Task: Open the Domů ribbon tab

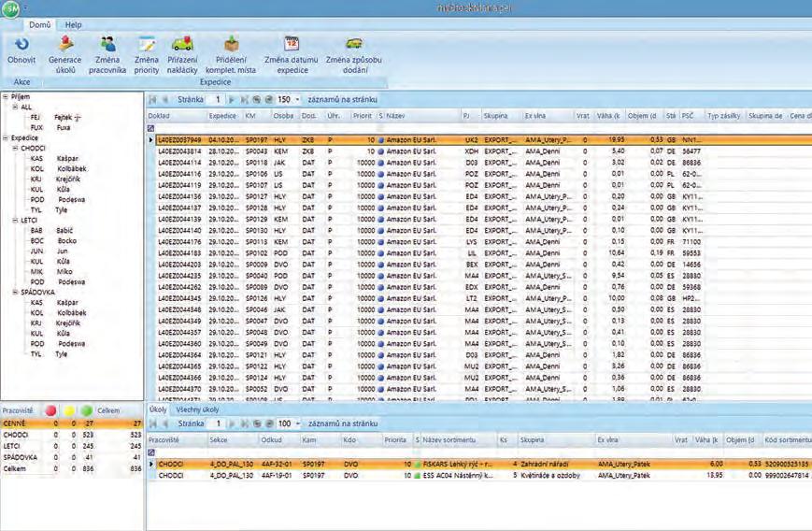Action: 40,25
